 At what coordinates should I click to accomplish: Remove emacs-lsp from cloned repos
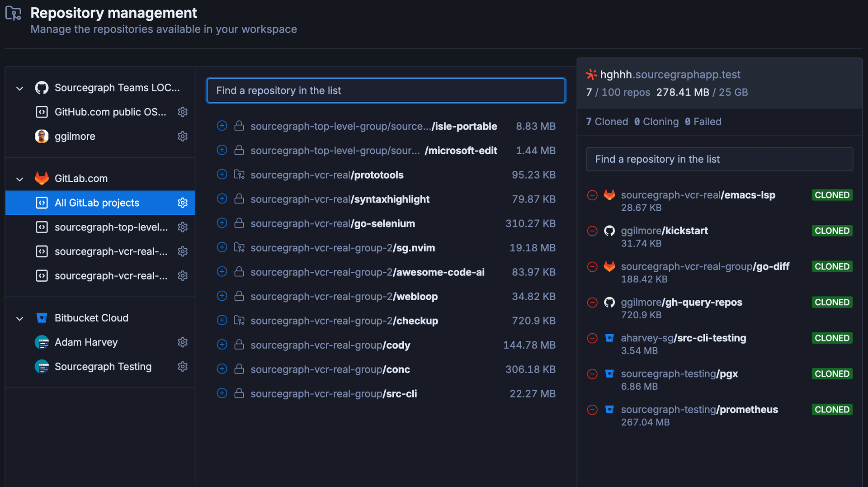pyautogui.click(x=592, y=195)
